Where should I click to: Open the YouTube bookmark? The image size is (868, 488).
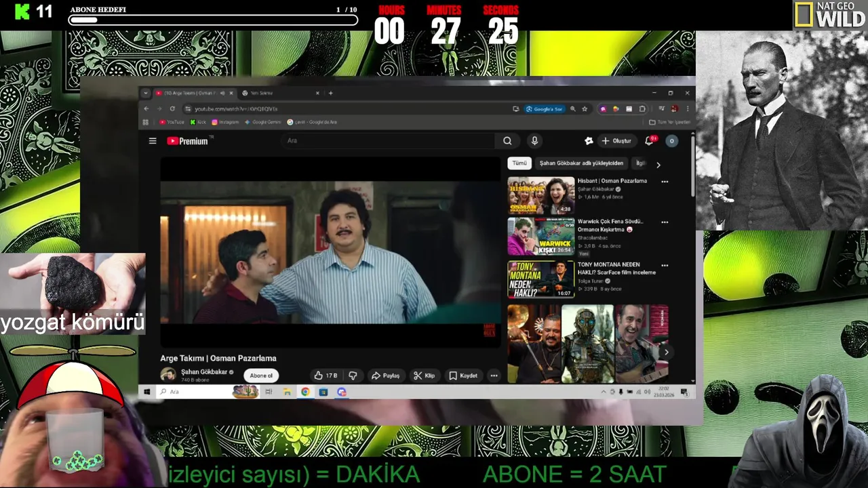172,122
